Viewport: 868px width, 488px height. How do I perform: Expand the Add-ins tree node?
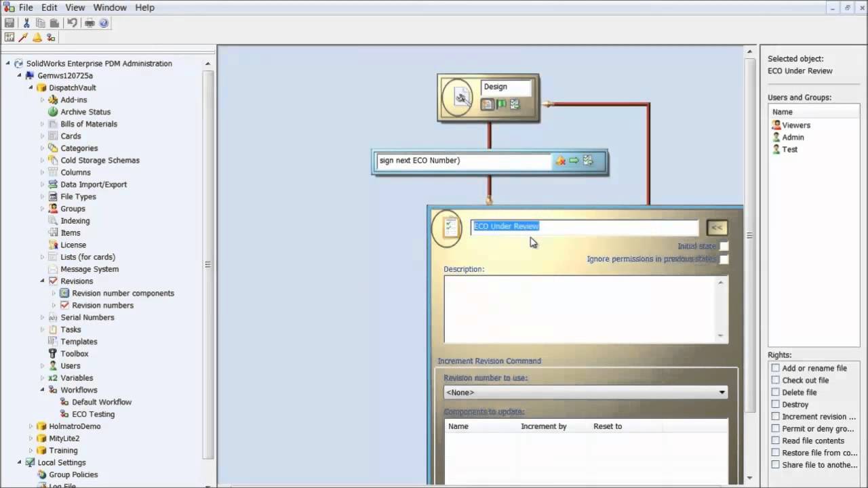point(42,100)
